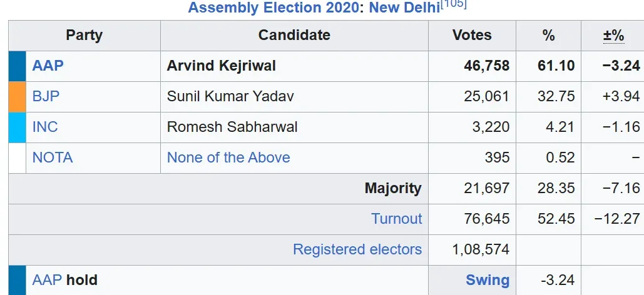Screen dimensions: 644x295
Task: Click the AAP link in hold row
Action: [x=48, y=280]
